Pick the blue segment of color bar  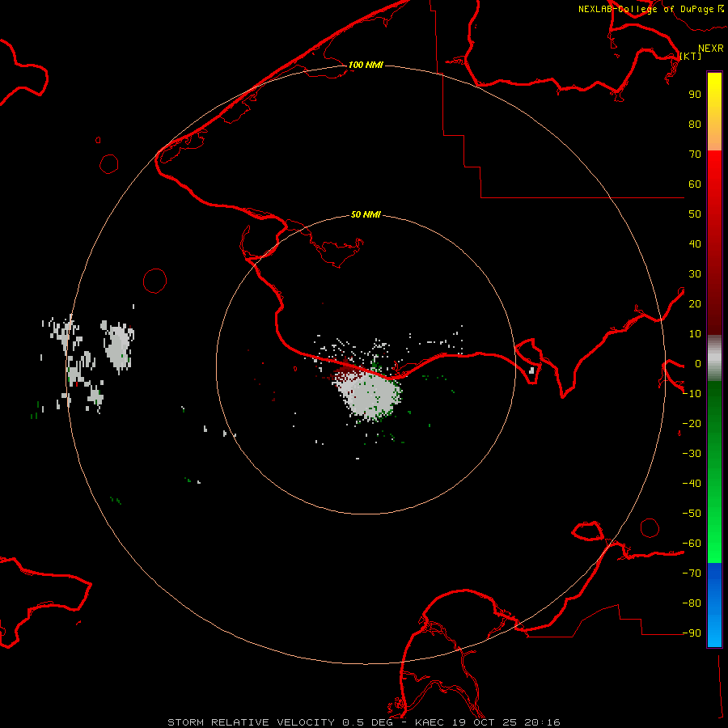[714, 604]
